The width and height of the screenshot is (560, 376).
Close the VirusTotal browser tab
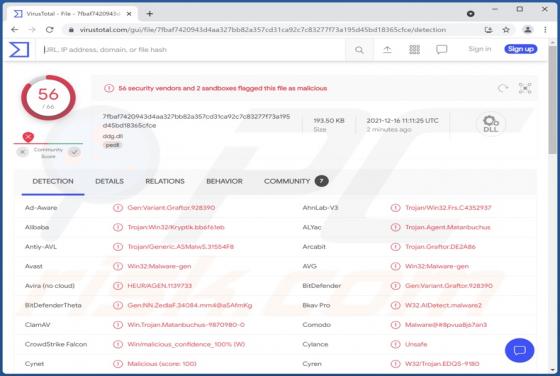[x=129, y=14]
